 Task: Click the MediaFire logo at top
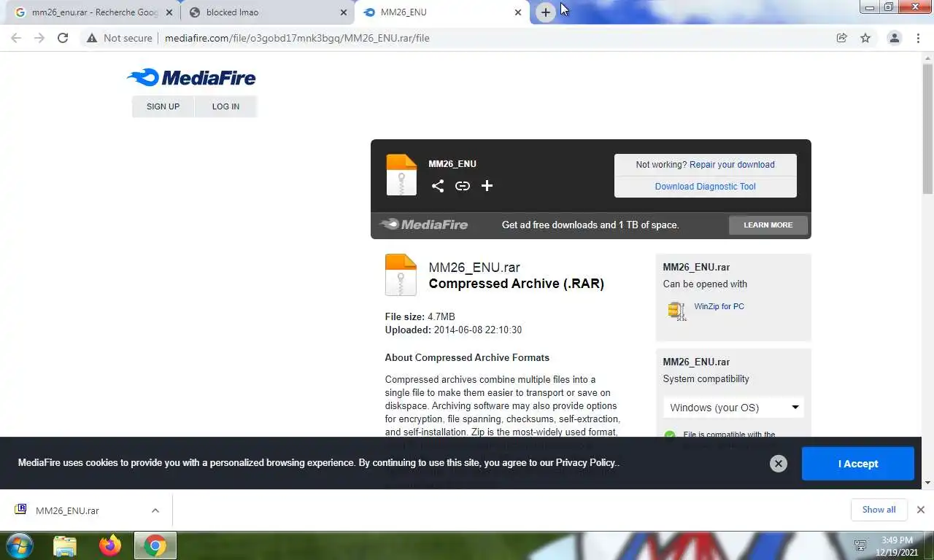coord(191,77)
